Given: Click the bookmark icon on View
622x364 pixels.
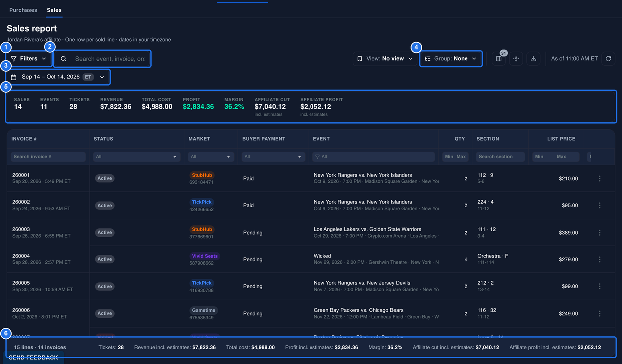Looking at the screenshot, I should 360,59.
